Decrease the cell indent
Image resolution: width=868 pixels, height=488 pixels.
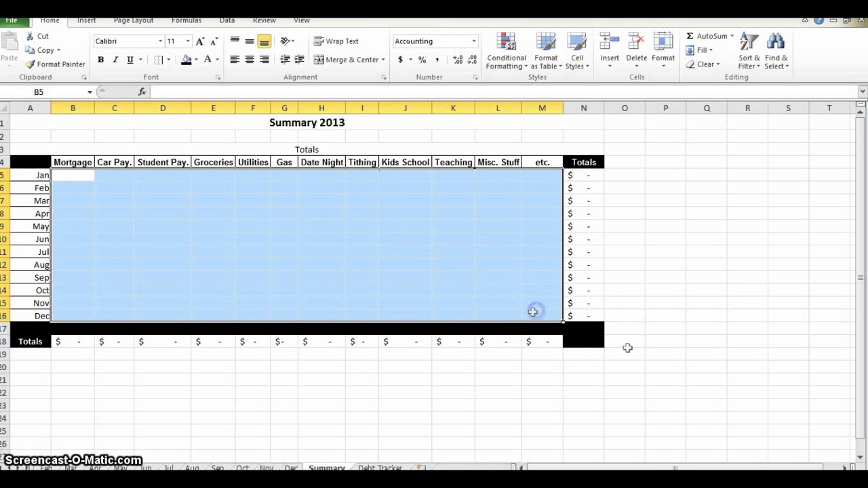point(285,60)
